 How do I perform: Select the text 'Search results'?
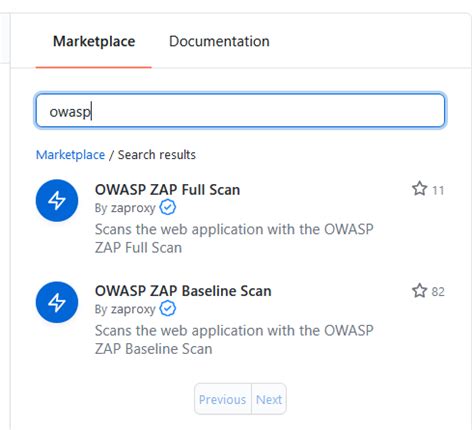coord(157,155)
